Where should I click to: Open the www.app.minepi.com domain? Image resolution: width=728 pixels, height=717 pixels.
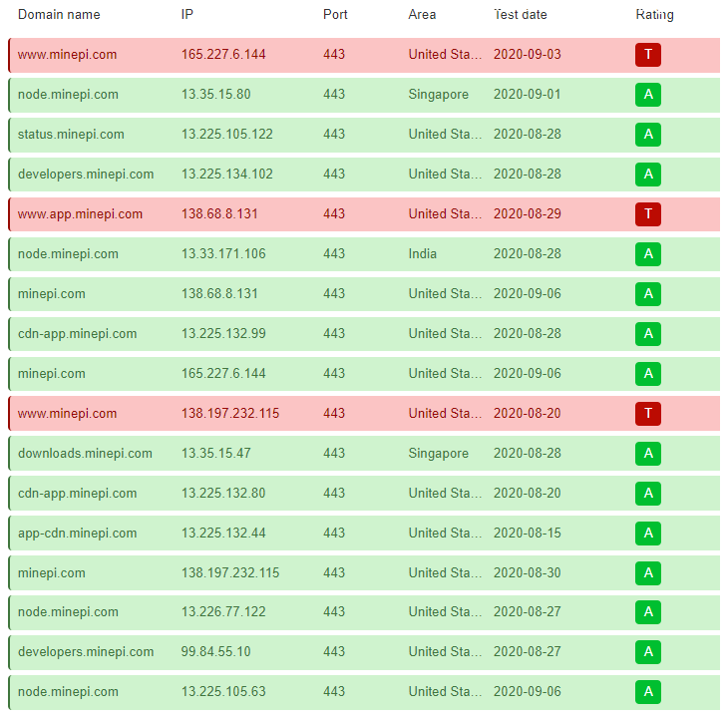pyautogui.click(x=80, y=214)
